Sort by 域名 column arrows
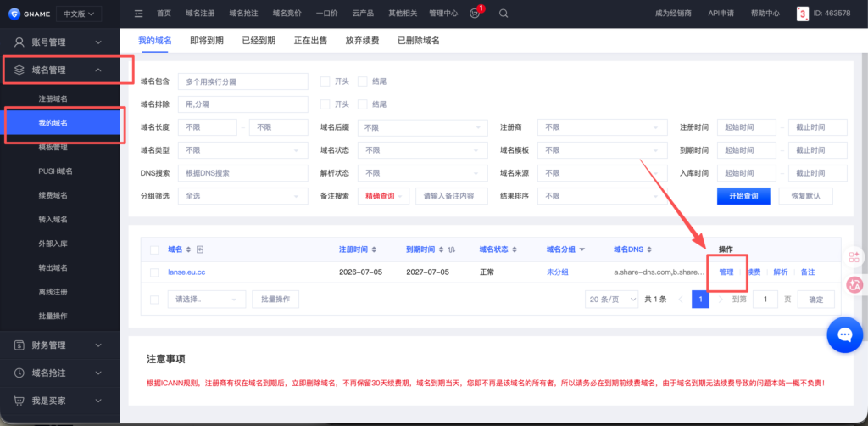Viewport: 868px width, 426px height. point(189,249)
